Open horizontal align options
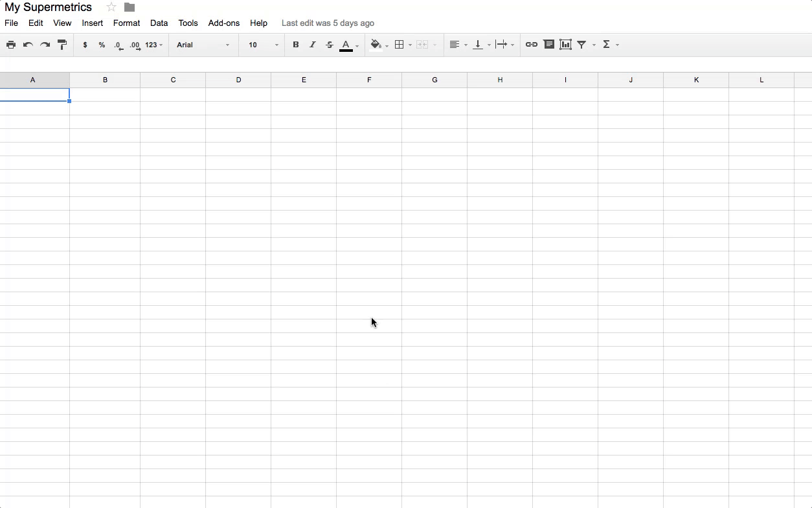 pos(458,45)
